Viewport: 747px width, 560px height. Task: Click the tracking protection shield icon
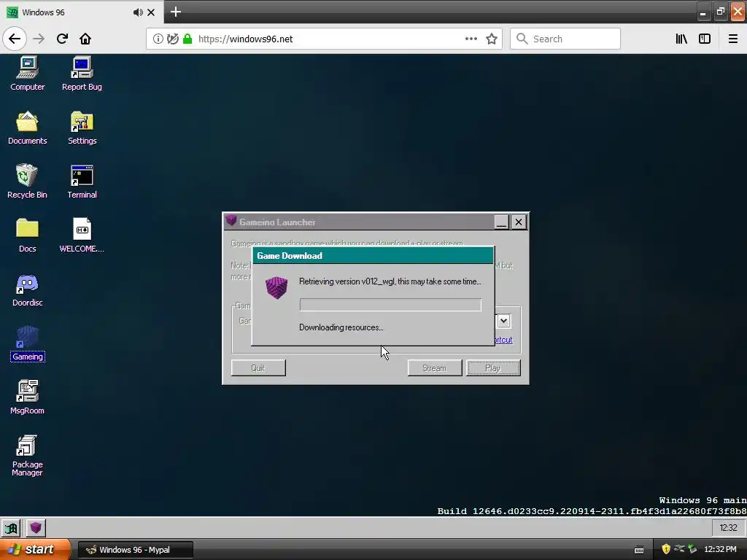coord(173,39)
